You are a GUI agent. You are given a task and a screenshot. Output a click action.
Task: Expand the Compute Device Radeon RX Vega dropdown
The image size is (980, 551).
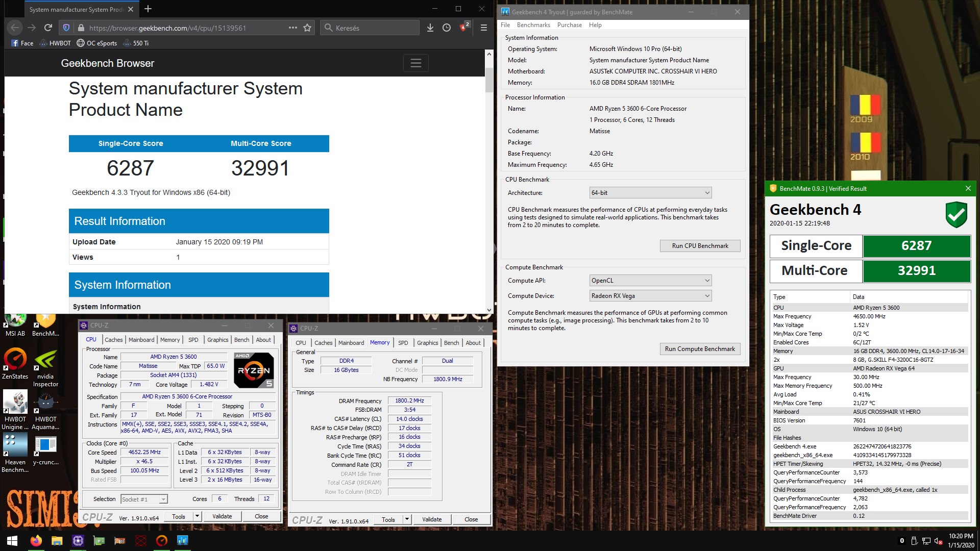[650, 295]
